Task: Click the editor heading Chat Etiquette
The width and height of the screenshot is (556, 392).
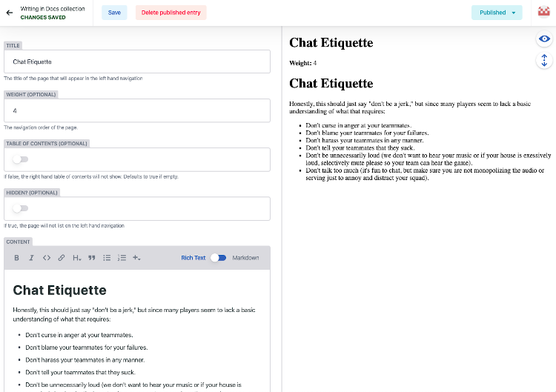Action: click(x=59, y=290)
